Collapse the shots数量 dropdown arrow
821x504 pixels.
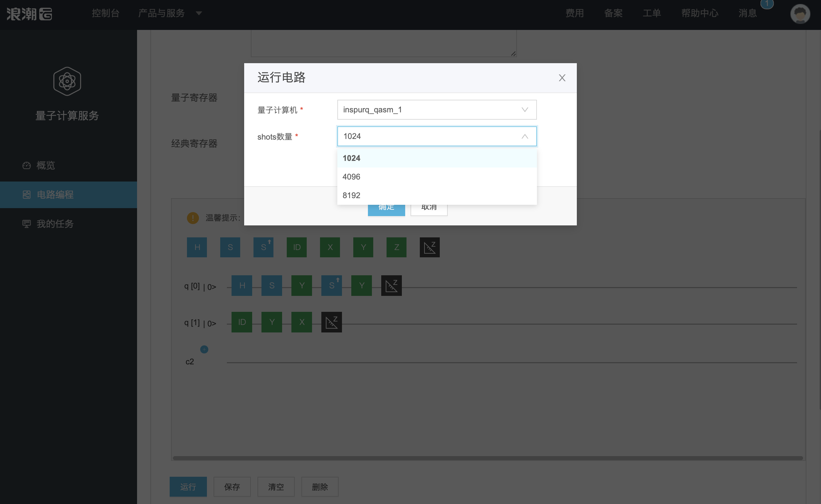pyautogui.click(x=525, y=136)
